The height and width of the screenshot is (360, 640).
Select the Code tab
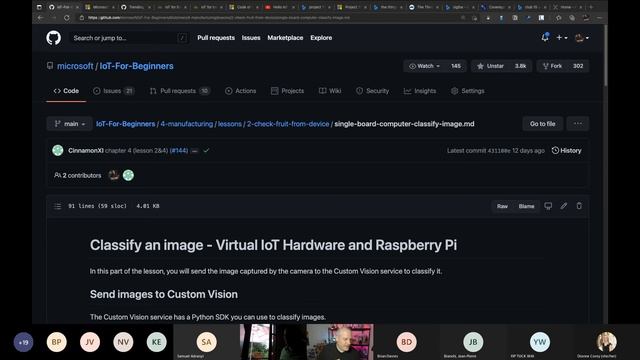pos(66,91)
